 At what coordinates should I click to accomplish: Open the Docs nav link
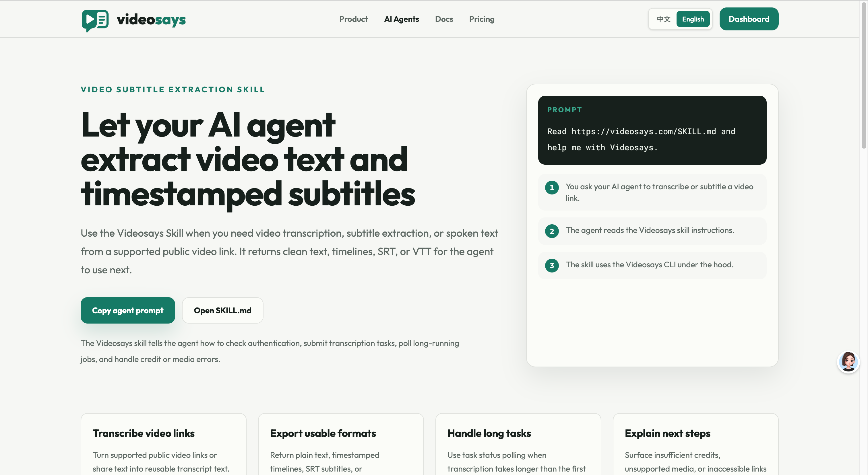pos(444,19)
